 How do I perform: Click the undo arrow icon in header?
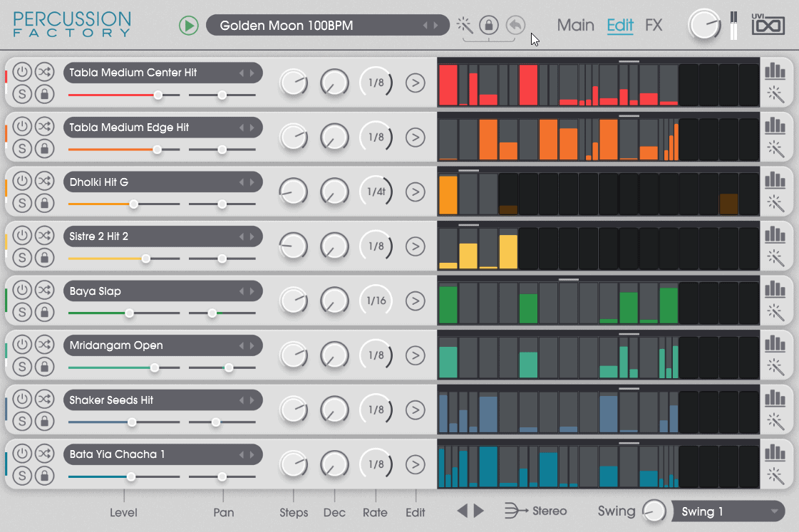coord(515,26)
